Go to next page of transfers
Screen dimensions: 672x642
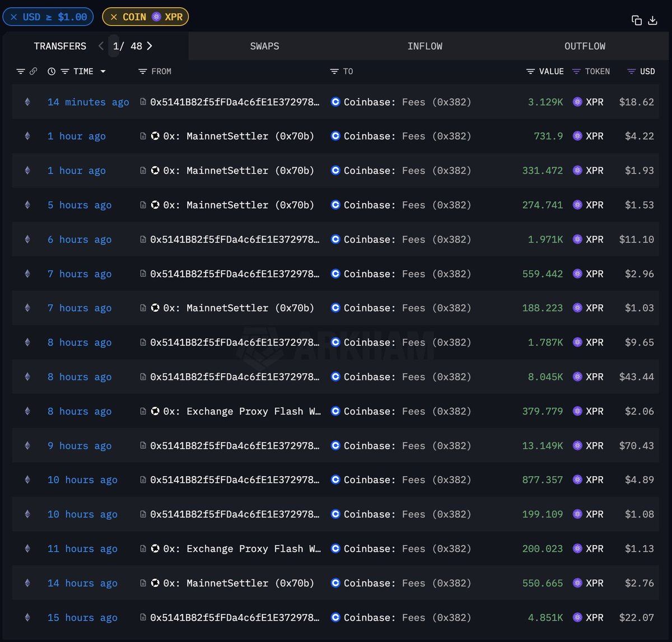[x=150, y=46]
